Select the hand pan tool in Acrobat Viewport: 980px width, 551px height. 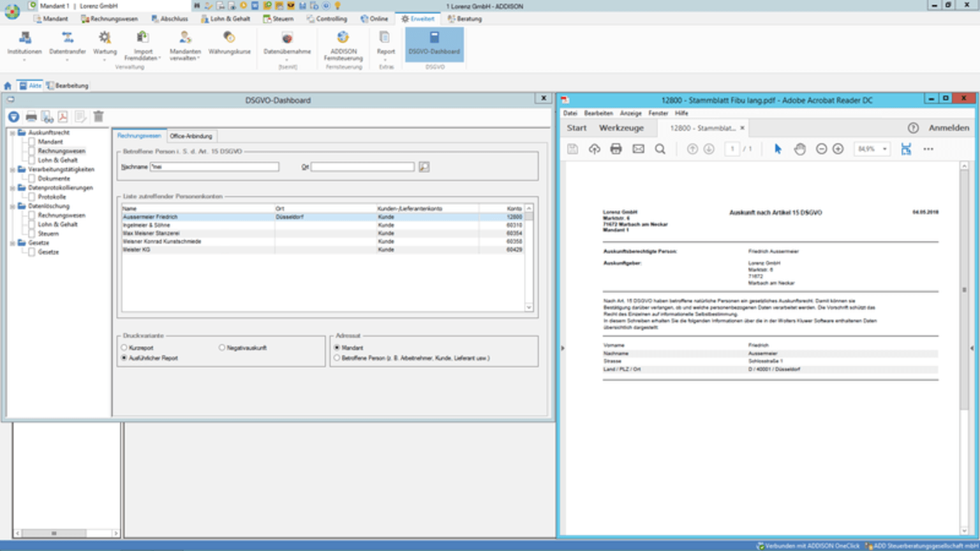pos(799,149)
